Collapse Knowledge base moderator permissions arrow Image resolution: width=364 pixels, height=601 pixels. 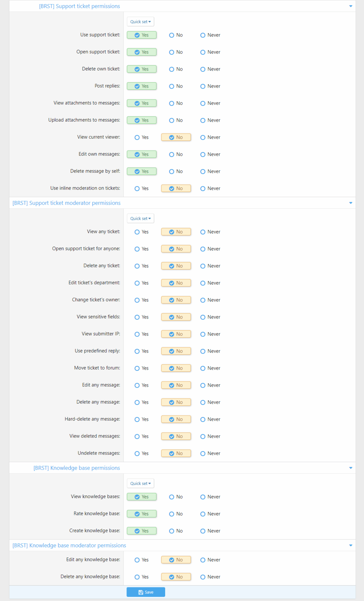(x=350, y=545)
